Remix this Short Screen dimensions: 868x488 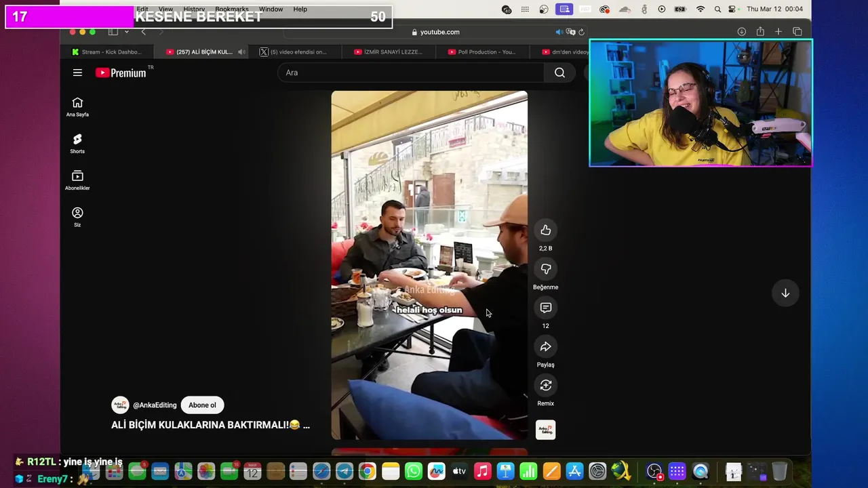pos(545,386)
